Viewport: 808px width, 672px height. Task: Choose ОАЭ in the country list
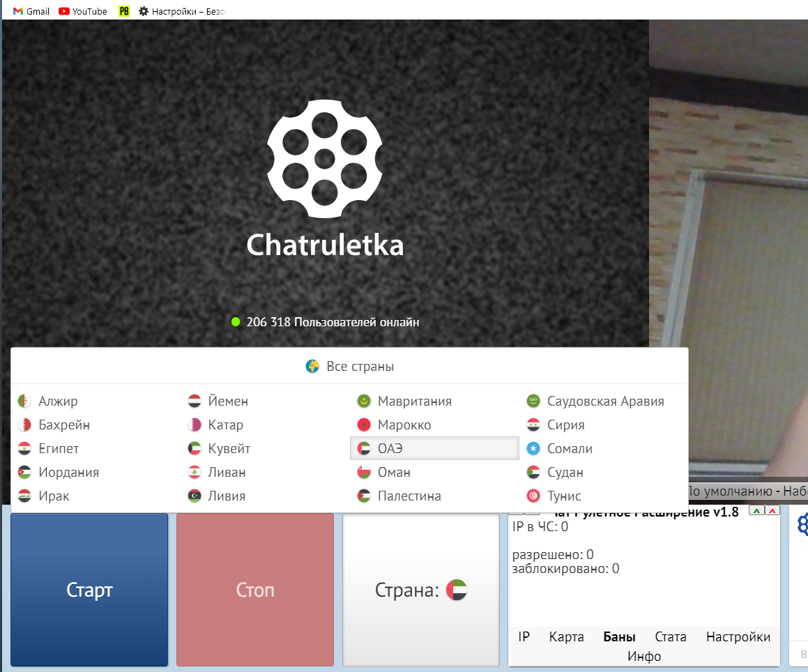[x=434, y=448]
